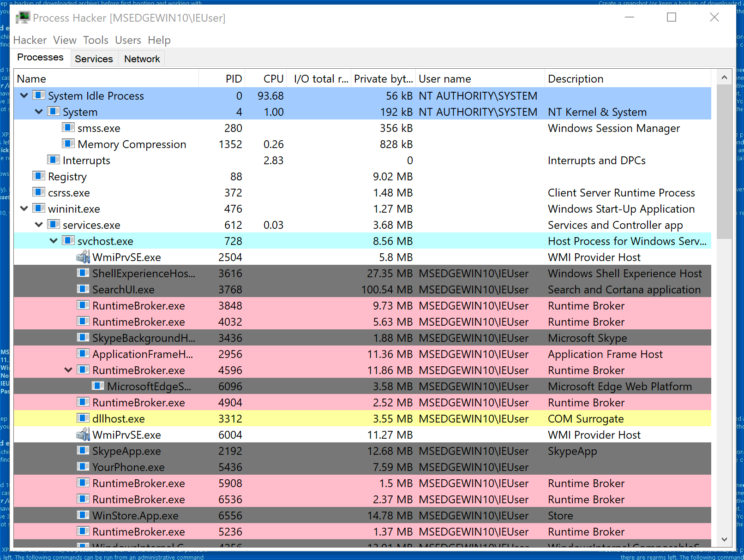The height and width of the screenshot is (560, 744).
Task: Click the ShellExperienceHost process icon
Action: tap(83, 273)
